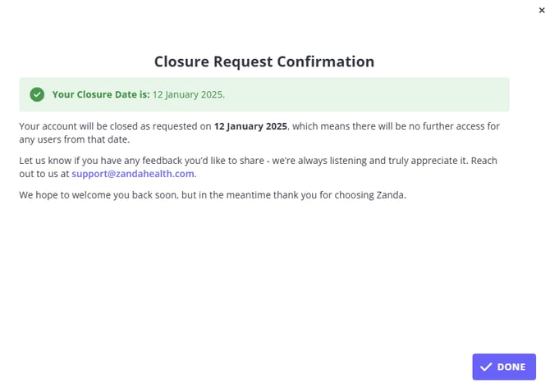Click the date in the green banner
This screenshot has height=392, width=550.
[x=189, y=94]
